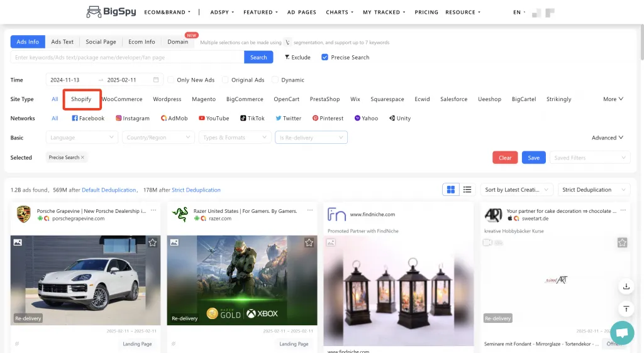Open the Strict Deduplication link in results
This screenshot has height=353, width=644.
point(196,190)
